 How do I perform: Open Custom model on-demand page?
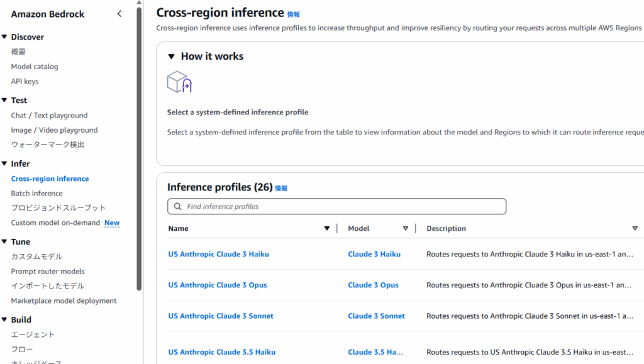coord(55,223)
